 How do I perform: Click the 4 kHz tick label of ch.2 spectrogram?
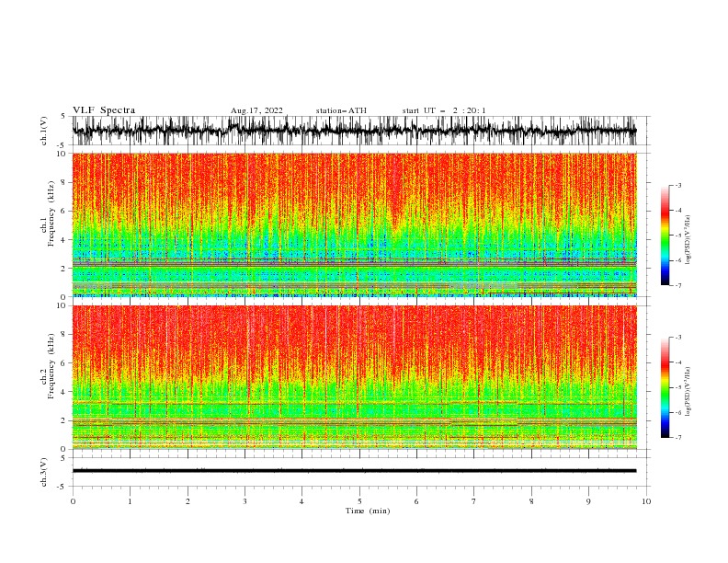[63, 392]
